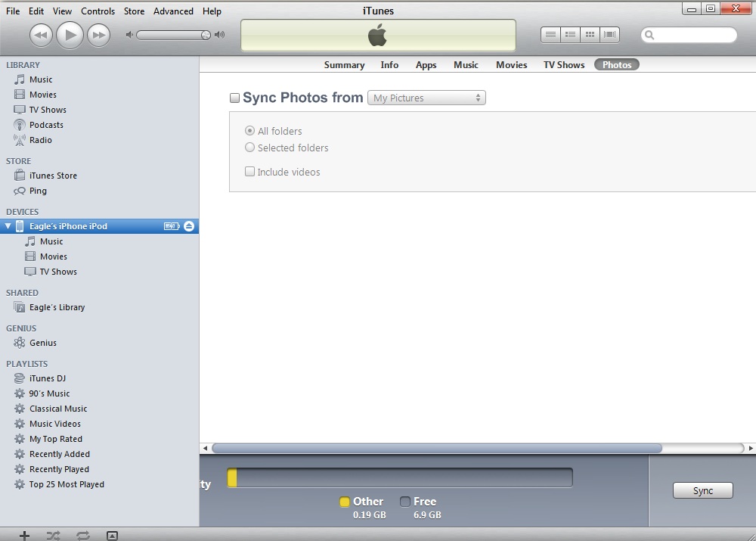Switch to Album List view
This screenshot has height=541, width=756.
(x=570, y=35)
